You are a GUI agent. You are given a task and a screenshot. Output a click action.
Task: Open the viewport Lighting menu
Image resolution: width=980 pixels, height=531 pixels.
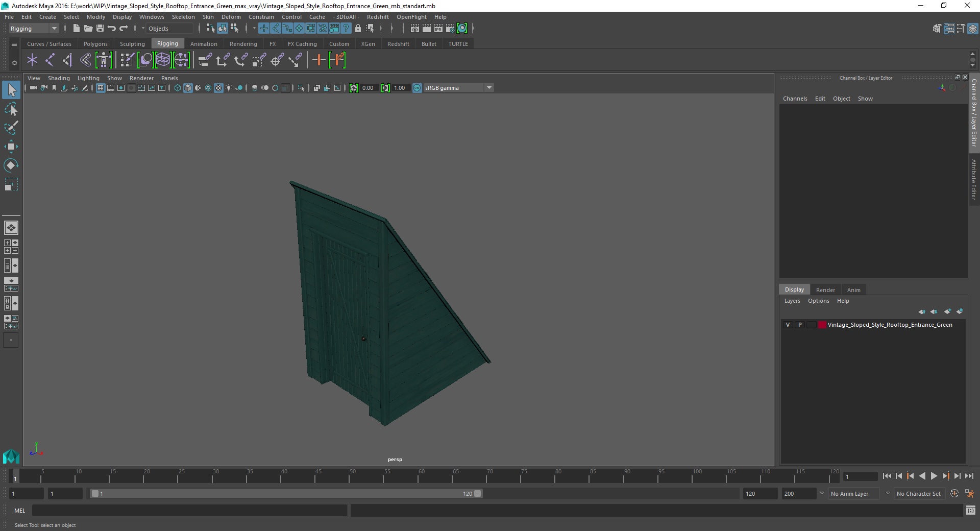(x=88, y=78)
